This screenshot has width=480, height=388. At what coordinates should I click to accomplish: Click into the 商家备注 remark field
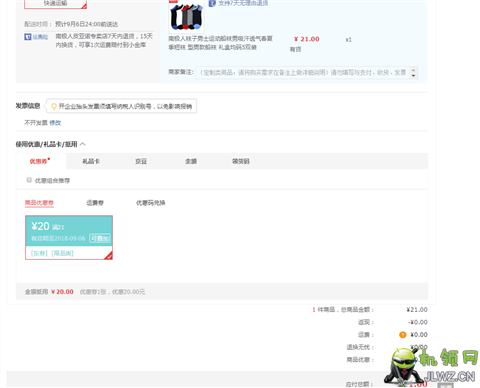(x=303, y=73)
